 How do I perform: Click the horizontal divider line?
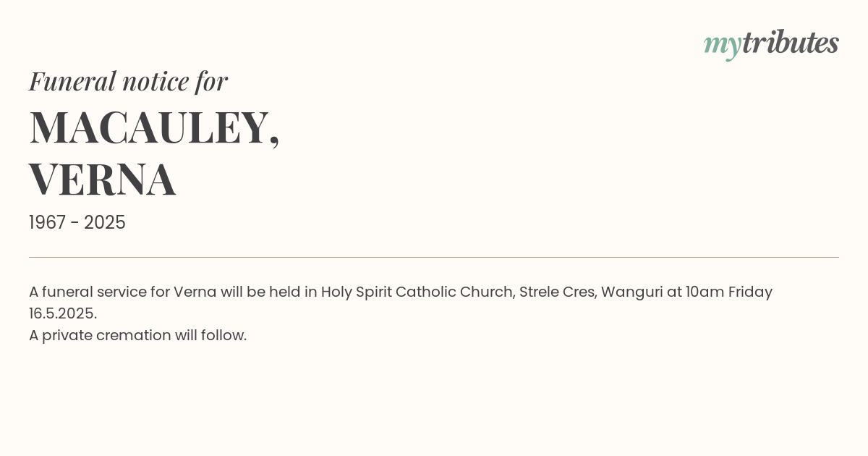pyautogui.click(x=434, y=257)
